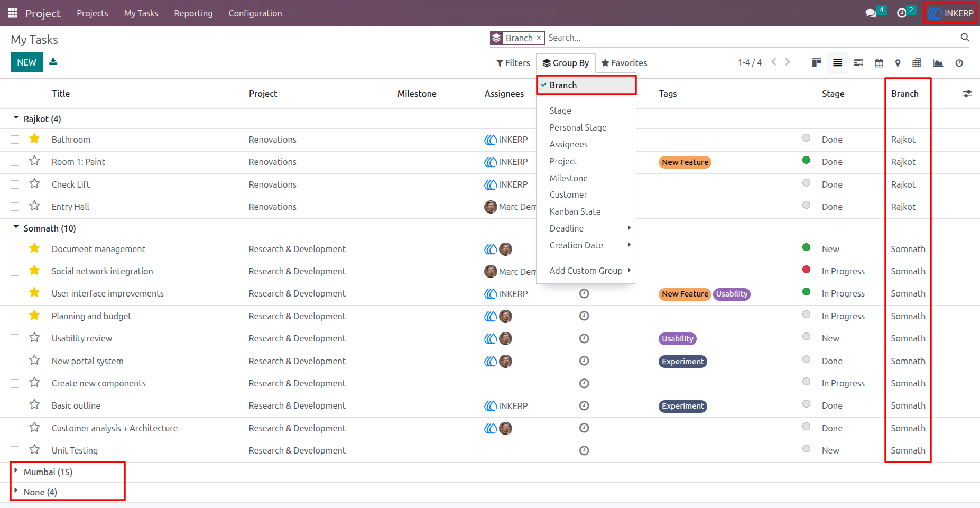
Task: Check the Check Lift row checkbox
Action: [15, 184]
